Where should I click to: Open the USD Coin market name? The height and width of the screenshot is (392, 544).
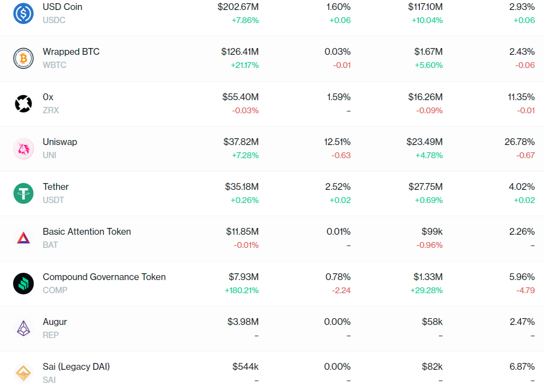pyautogui.click(x=63, y=7)
